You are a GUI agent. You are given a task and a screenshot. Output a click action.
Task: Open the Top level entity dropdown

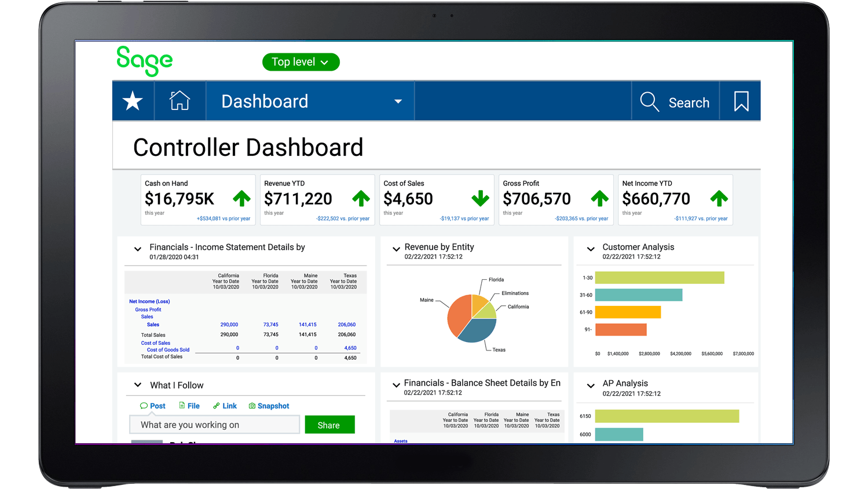click(x=301, y=62)
